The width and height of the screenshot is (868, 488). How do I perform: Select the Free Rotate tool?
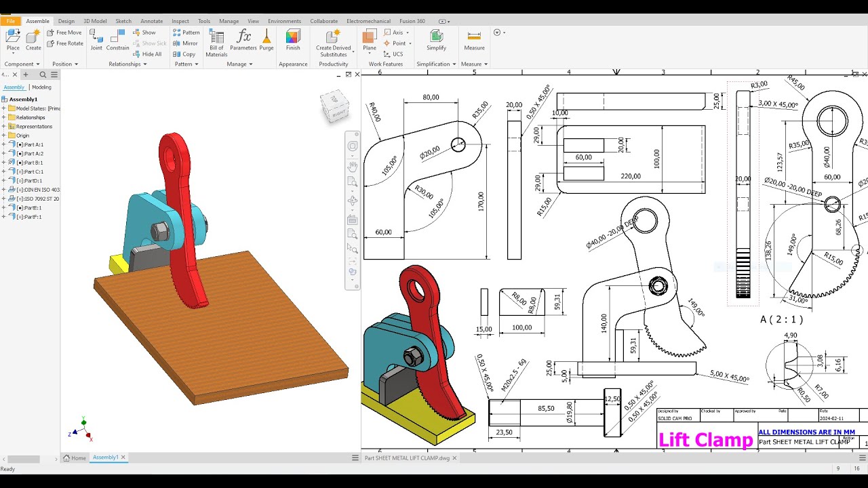click(65, 43)
